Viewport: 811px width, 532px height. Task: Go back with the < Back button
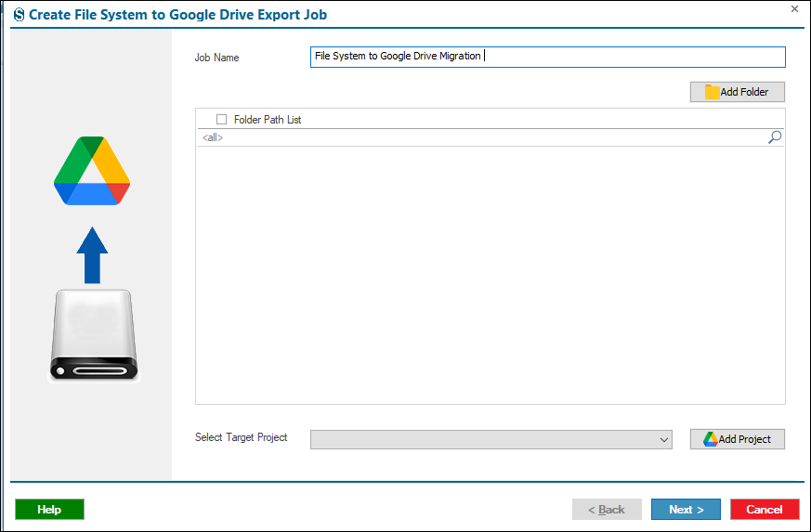607,509
